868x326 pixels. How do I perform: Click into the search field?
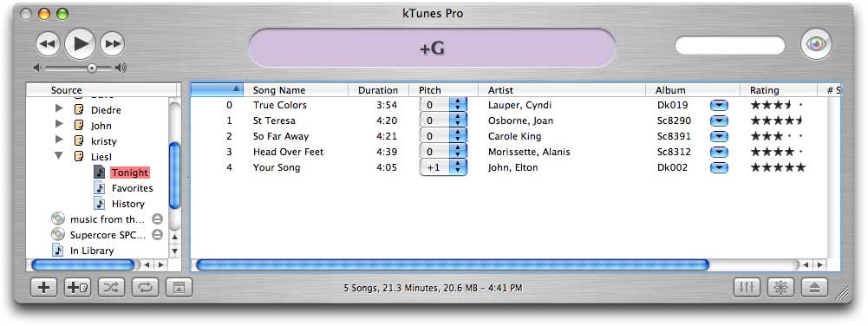point(729,45)
